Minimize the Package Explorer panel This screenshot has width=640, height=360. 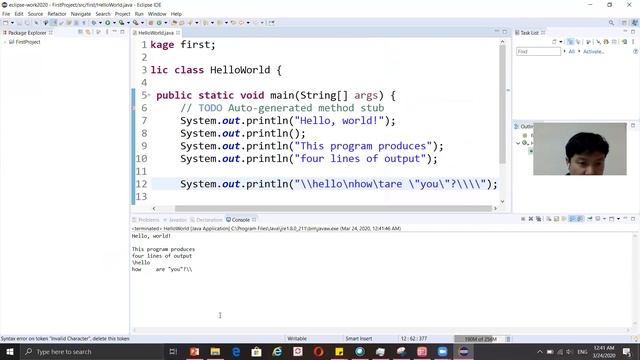pos(115,32)
